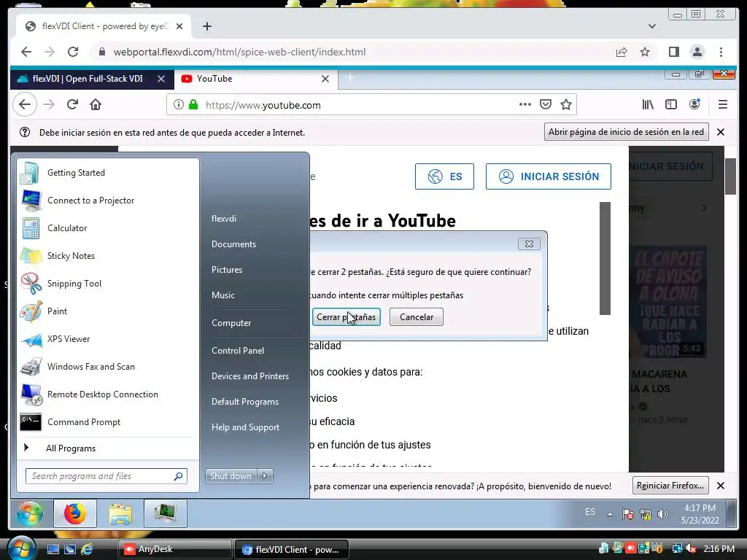
Task: Open Chrome's side panel icon
Action: (673, 52)
